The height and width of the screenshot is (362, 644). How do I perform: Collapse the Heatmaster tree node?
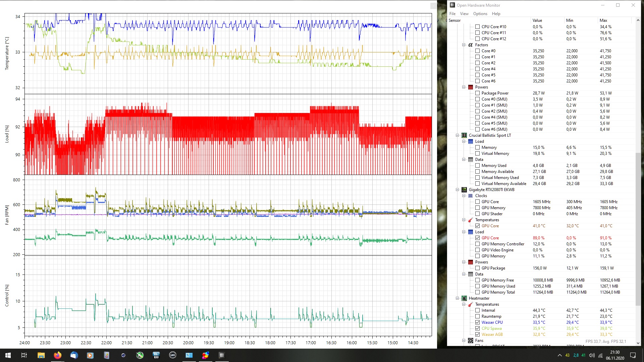coord(457,298)
